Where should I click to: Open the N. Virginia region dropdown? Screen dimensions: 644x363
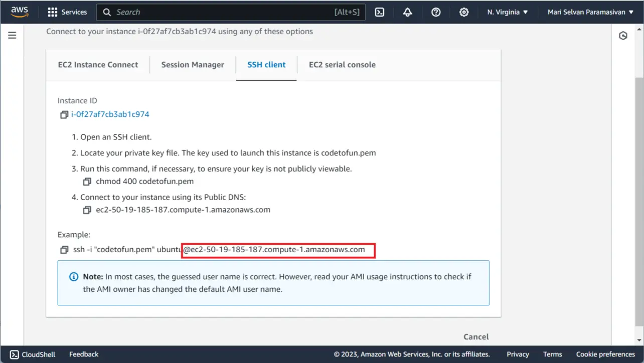click(x=508, y=12)
